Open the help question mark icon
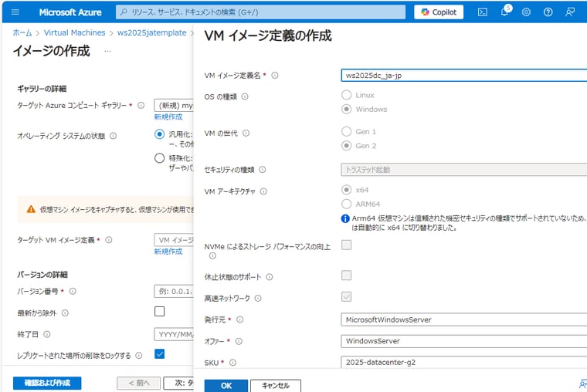587x392 pixels. pyautogui.click(x=548, y=12)
